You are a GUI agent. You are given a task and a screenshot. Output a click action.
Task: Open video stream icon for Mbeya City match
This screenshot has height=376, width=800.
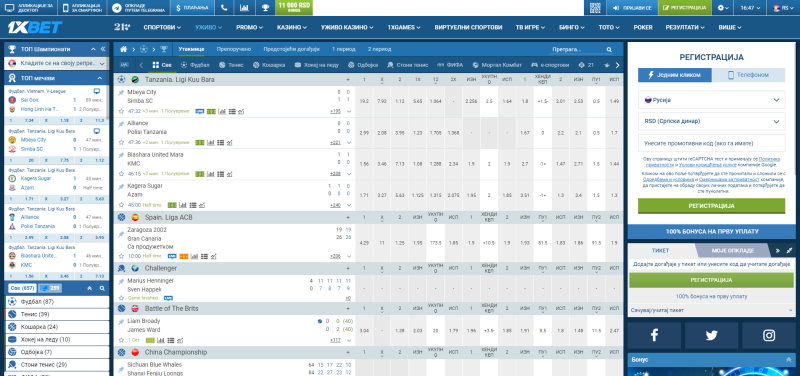[x=200, y=111]
